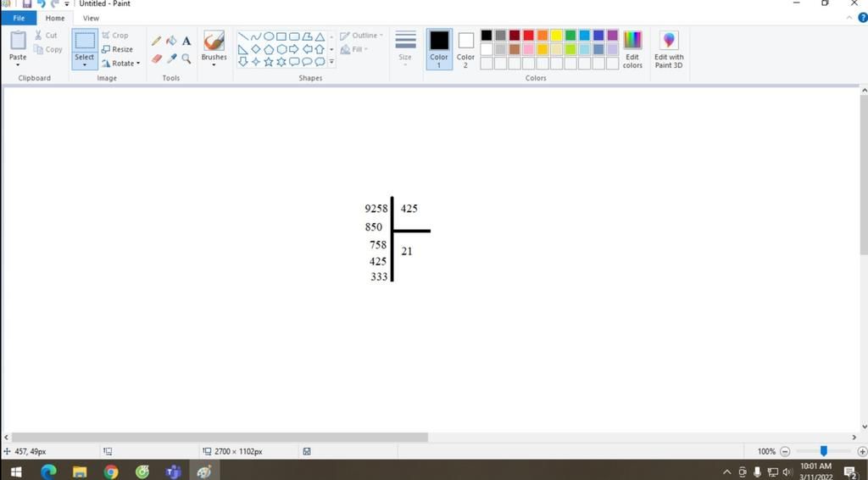This screenshot has width=868, height=480.
Task: Choose the Oval shape
Action: (269, 36)
